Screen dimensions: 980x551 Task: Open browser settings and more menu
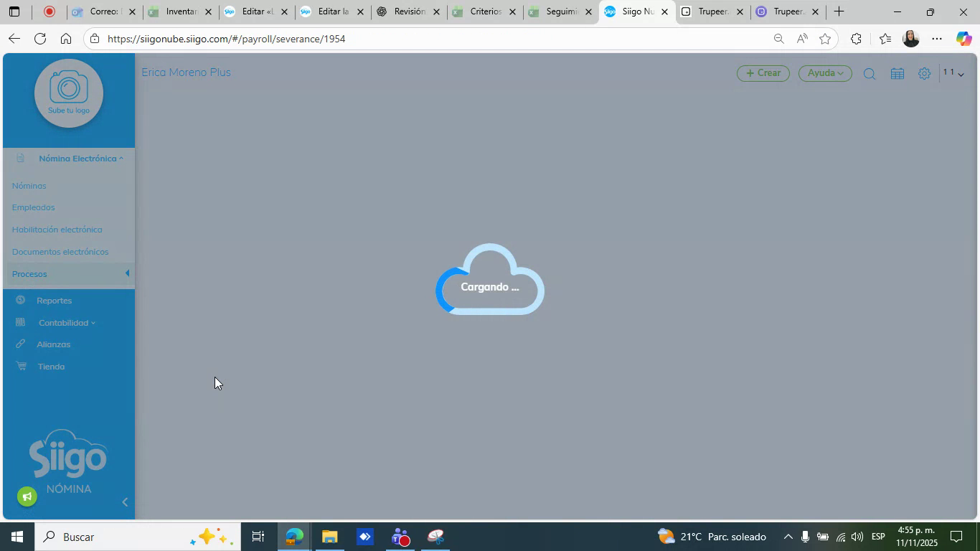point(937,39)
